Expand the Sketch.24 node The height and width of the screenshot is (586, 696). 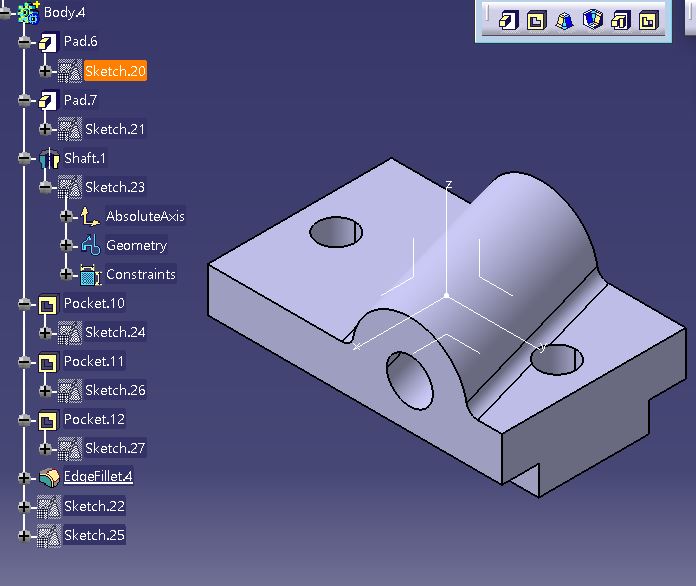point(45,333)
